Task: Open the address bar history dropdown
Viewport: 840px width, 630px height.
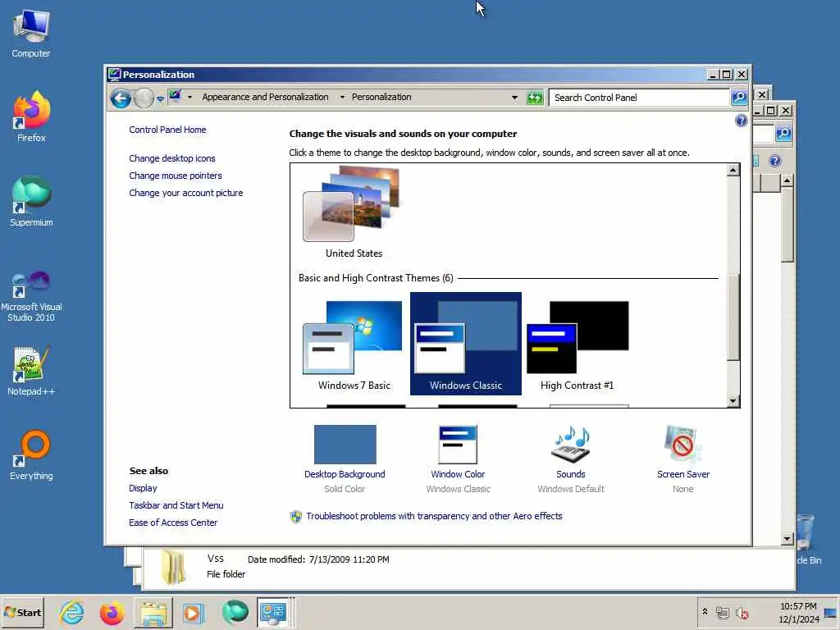Action: (514, 98)
